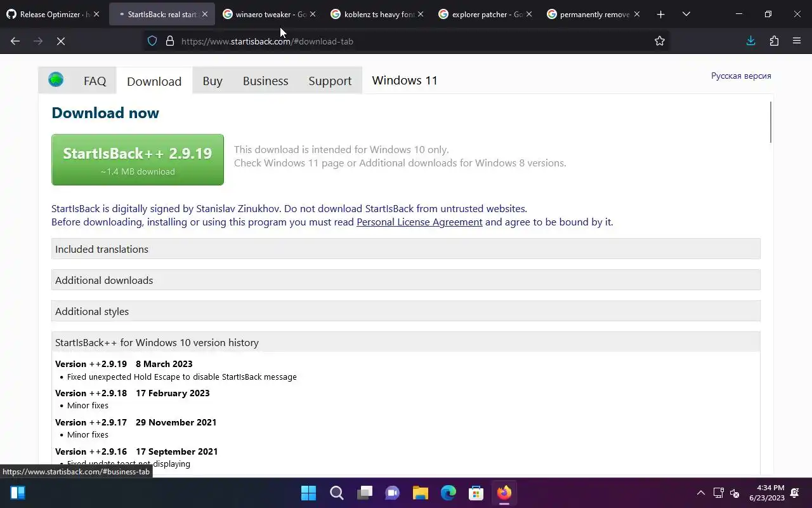The image size is (812, 508).
Task: Close the koblenz ts heavy font tab
Action: point(420,14)
